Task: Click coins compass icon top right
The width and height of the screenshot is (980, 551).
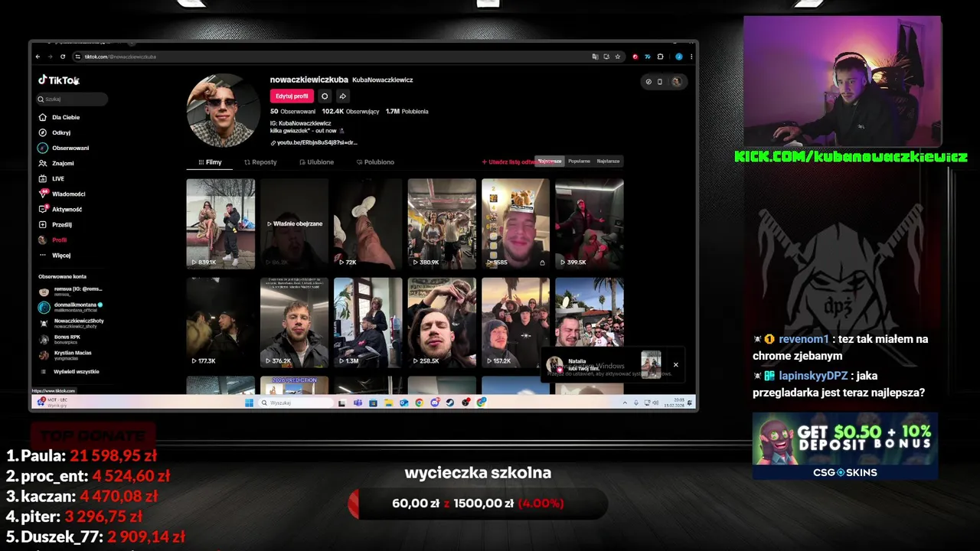Action: point(648,81)
